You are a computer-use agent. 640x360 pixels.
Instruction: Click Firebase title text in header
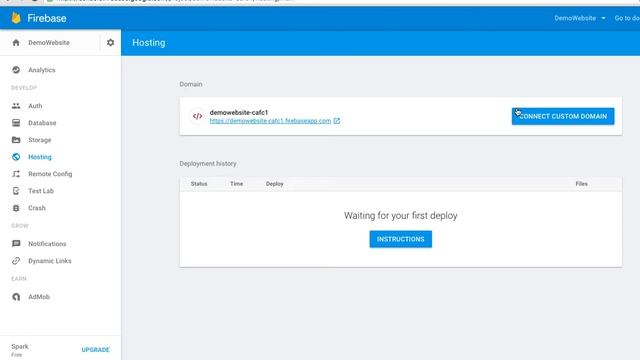click(x=47, y=18)
